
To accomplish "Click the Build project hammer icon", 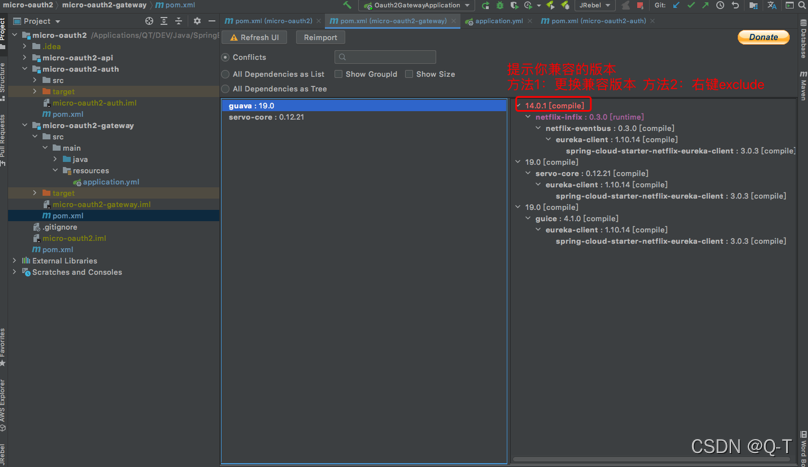I will (x=347, y=5).
